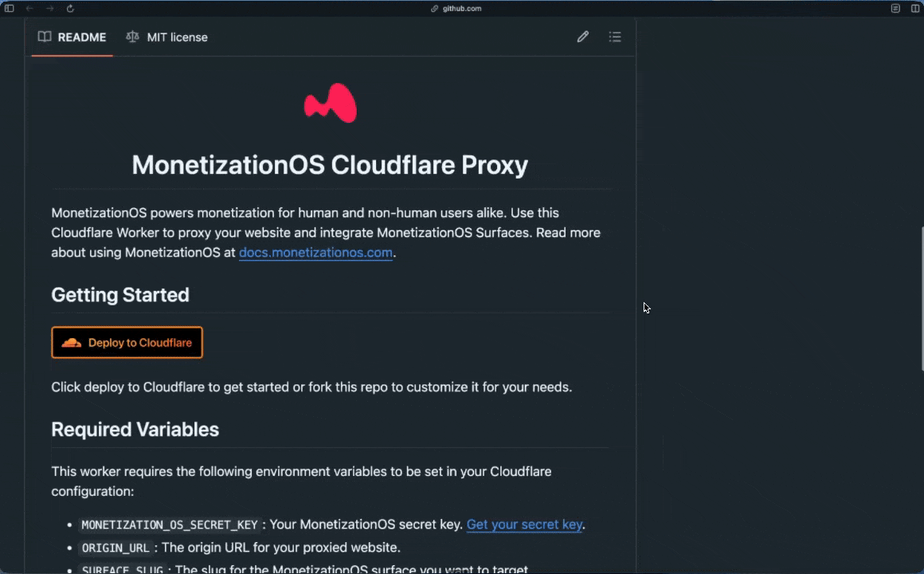Screen dimensions: 924x574
Task: Click the Required Variables heading
Action: pos(135,430)
